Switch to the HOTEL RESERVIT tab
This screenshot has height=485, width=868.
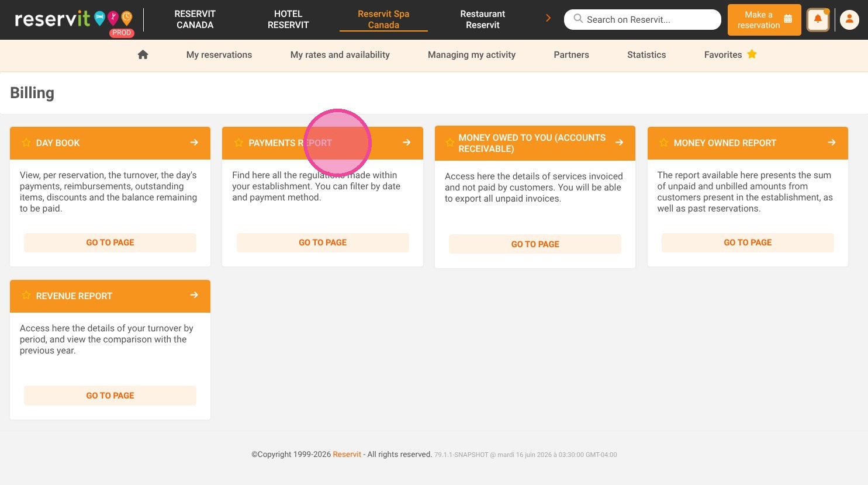(x=288, y=19)
